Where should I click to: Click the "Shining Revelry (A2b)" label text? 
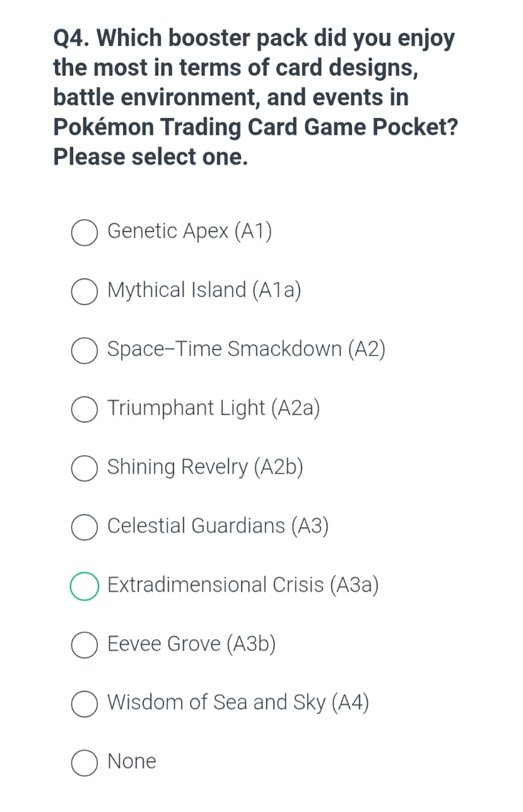205,467
